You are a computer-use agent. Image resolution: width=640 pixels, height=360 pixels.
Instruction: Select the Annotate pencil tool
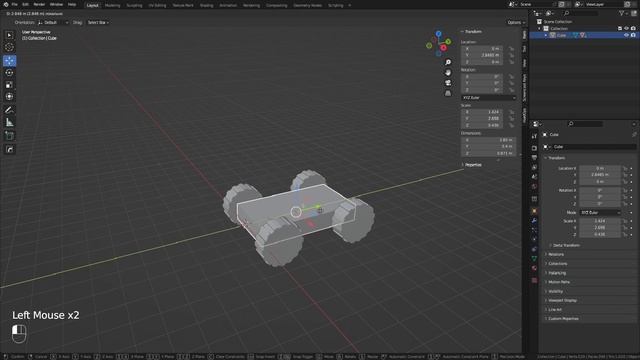point(9,110)
